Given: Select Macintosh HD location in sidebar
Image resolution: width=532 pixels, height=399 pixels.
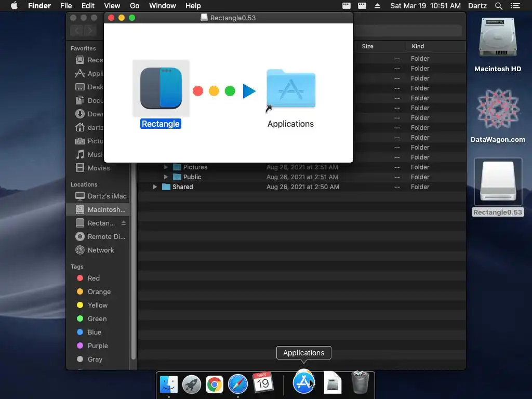Looking at the screenshot, I should [x=98, y=210].
